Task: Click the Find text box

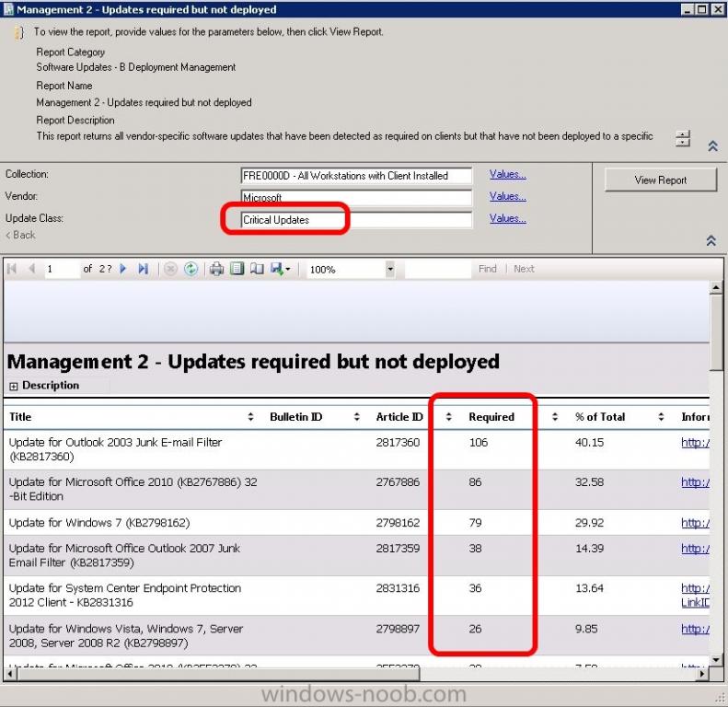Action: click(x=438, y=269)
